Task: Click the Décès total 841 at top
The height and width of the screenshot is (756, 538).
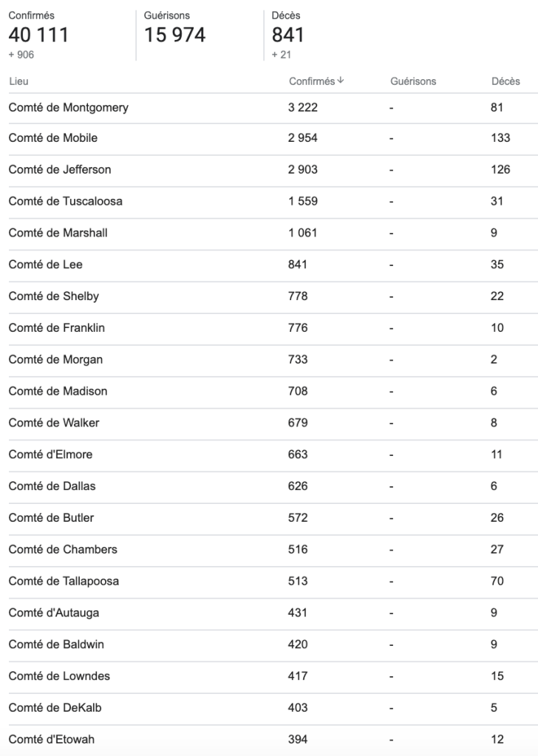Action: click(x=287, y=35)
